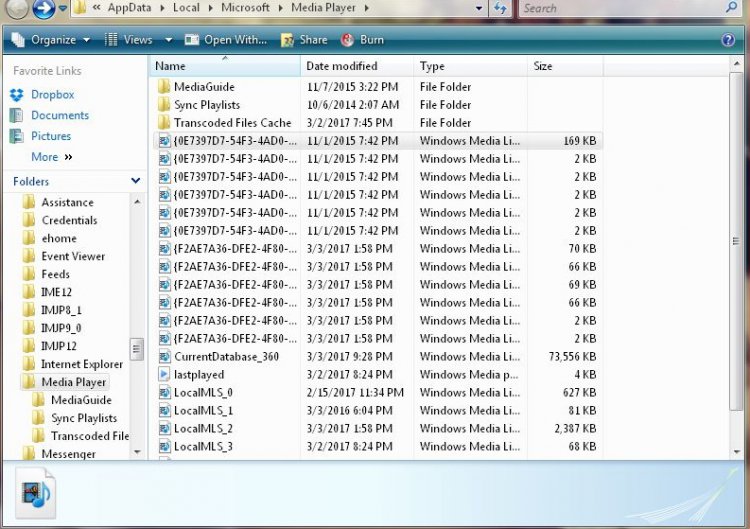Select LocalMLS_0 file icon
The image size is (750, 529).
(164, 393)
